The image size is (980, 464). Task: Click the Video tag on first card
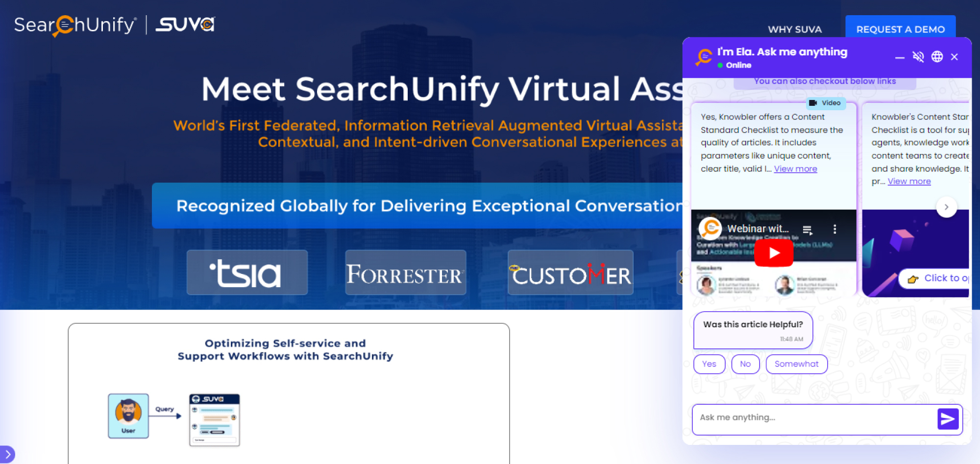826,103
